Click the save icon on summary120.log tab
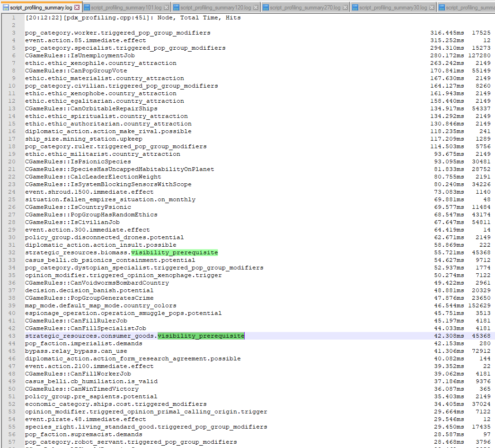 (x=176, y=7)
